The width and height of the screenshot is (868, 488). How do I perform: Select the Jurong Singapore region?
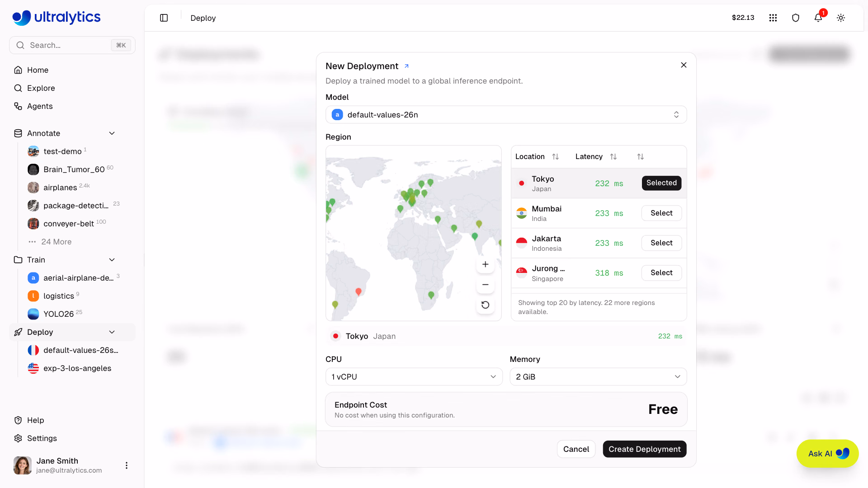(661, 273)
